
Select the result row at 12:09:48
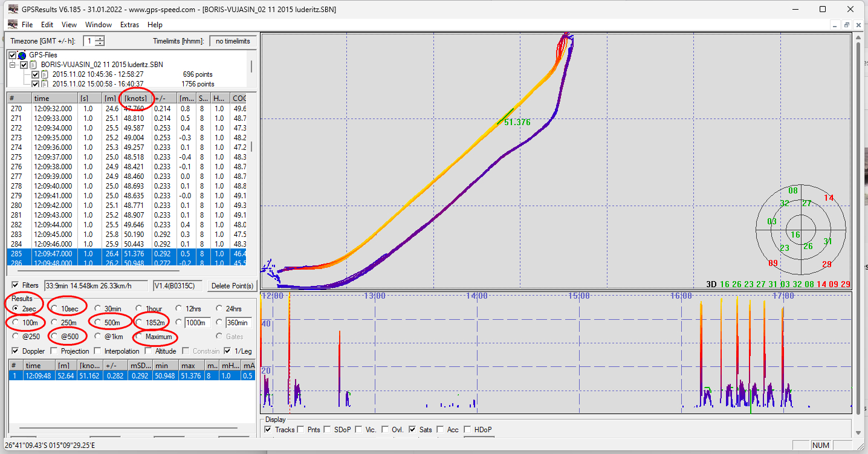click(x=131, y=375)
